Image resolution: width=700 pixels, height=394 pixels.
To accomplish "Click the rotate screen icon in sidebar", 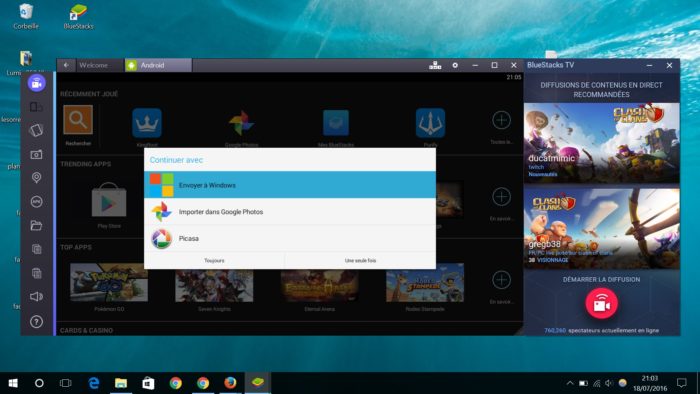I will tap(36, 107).
